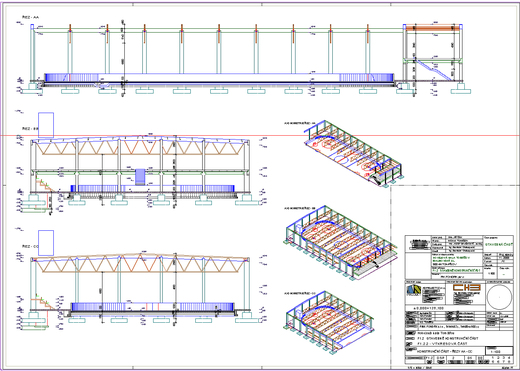Click the scale box in the title block's bottom row
Screen dimensions: 520x371
(499, 350)
